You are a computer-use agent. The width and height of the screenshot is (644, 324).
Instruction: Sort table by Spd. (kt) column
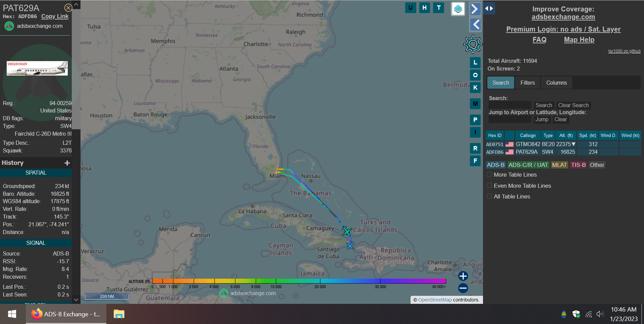(588, 135)
